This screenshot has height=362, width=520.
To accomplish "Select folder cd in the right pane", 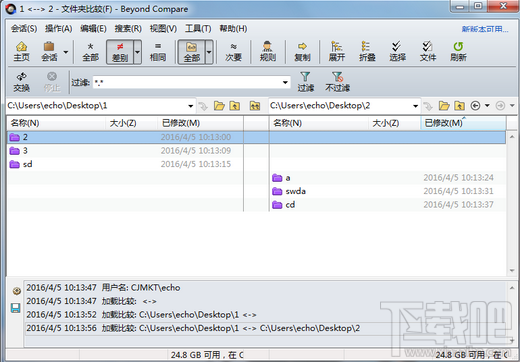I will click(387, 205).
